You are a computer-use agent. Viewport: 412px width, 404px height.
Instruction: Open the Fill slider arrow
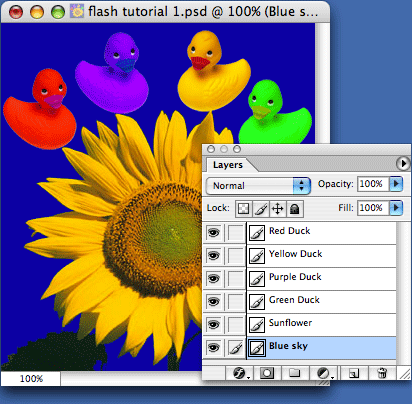(x=396, y=208)
